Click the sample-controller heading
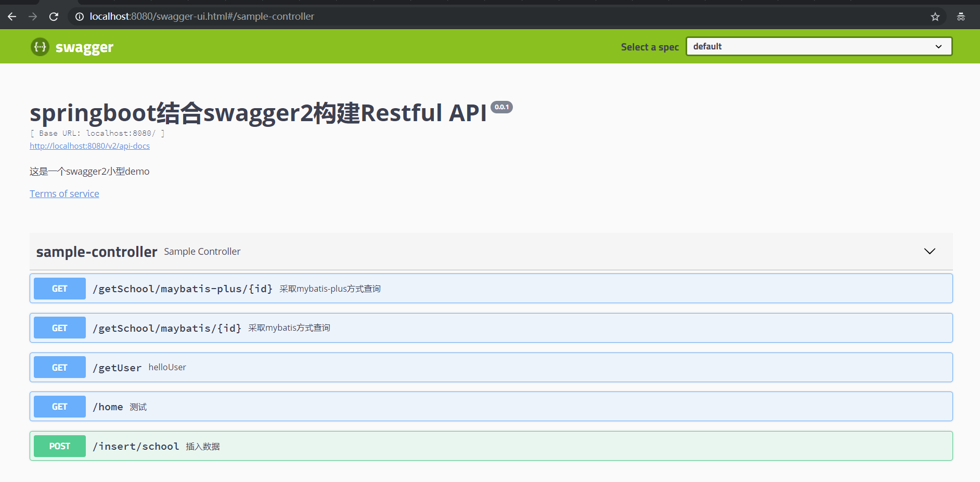980x482 pixels. (x=97, y=252)
